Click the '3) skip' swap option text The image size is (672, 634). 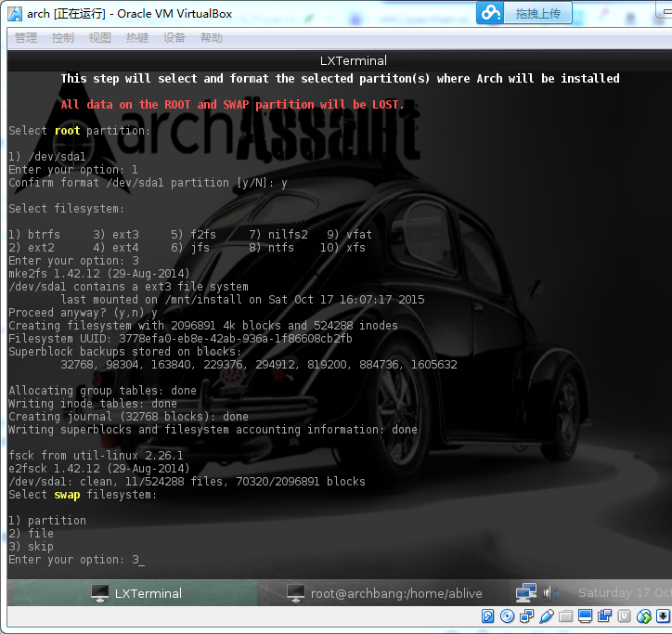[31, 547]
